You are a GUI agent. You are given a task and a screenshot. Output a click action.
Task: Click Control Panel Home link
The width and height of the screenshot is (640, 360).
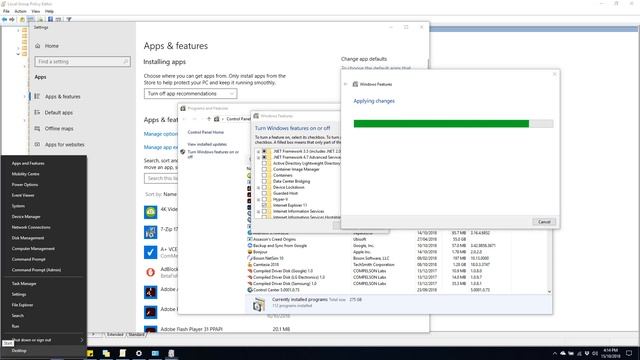tap(205, 132)
